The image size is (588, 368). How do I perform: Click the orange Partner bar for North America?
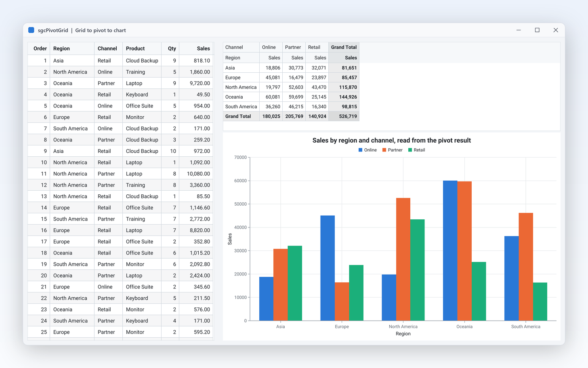click(403, 259)
